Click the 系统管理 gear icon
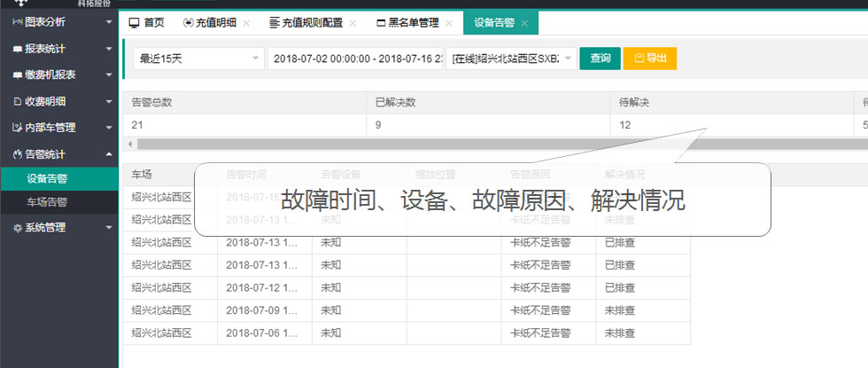 tap(17, 227)
